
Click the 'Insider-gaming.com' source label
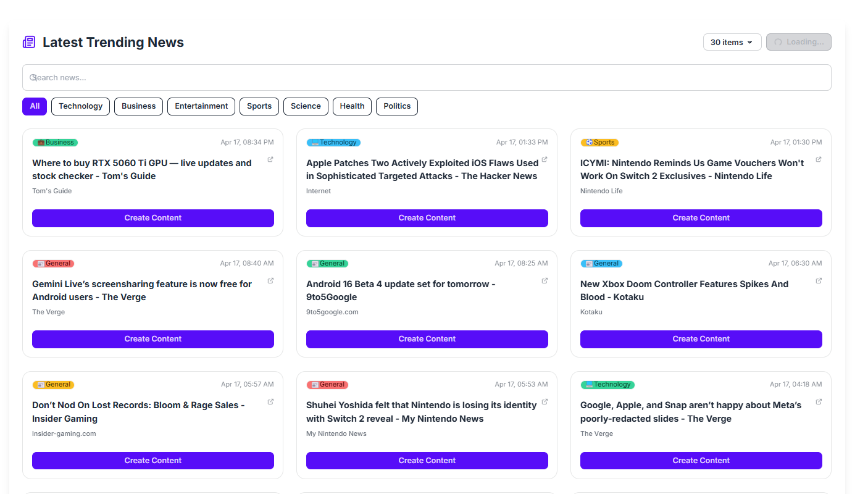click(64, 434)
